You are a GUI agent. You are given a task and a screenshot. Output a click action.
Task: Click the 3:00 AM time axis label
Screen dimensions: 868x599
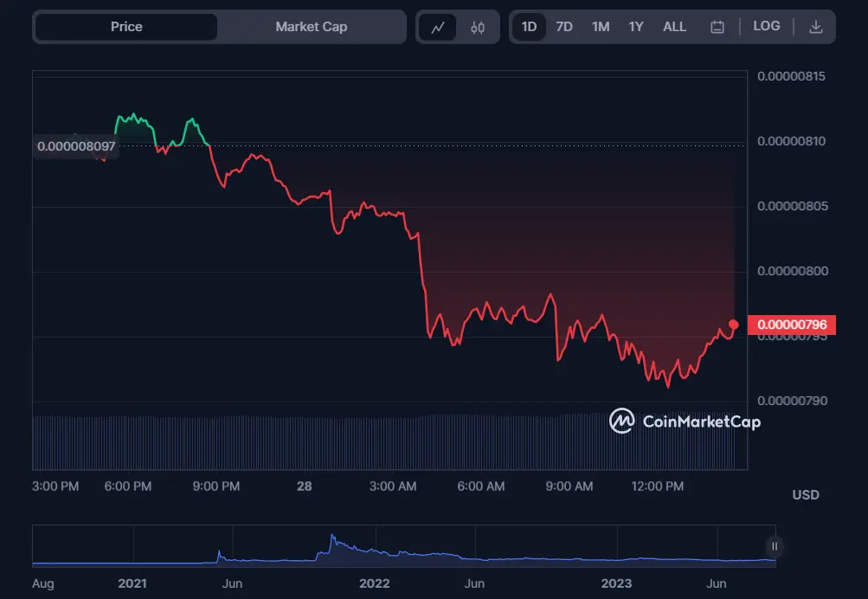pos(393,486)
